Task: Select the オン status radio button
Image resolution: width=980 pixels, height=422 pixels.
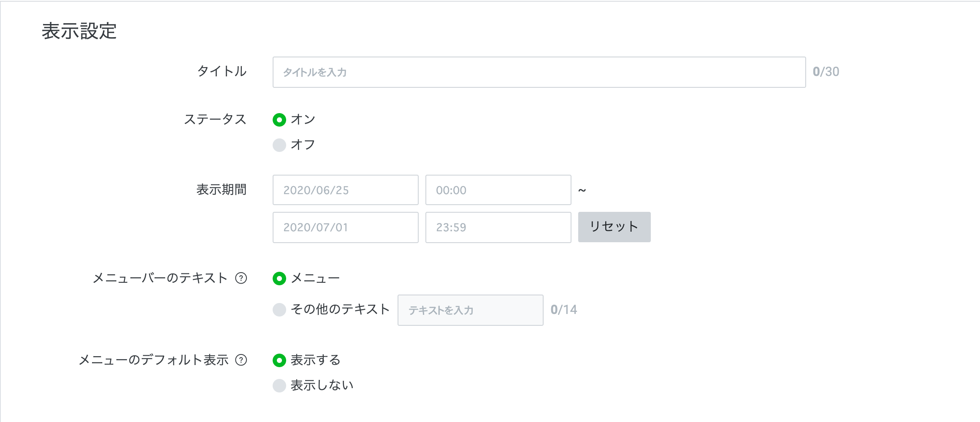Action: point(279,120)
